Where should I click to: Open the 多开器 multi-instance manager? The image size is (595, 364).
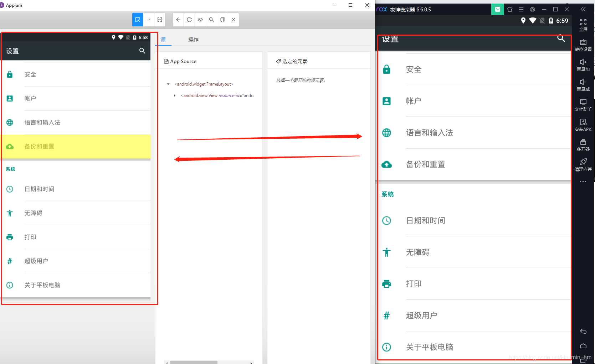pos(583,145)
